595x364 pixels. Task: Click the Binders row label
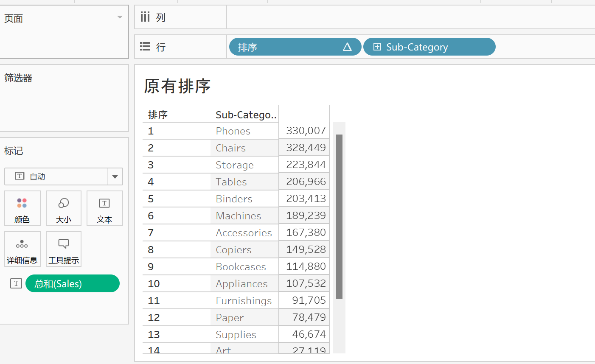[234, 199]
